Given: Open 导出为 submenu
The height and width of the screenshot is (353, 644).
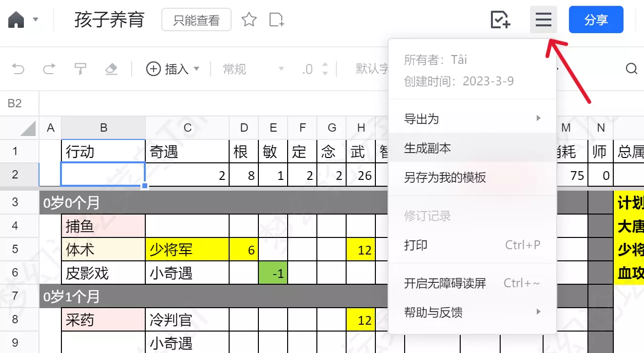Looking at the screenshot, I should 472,118.
